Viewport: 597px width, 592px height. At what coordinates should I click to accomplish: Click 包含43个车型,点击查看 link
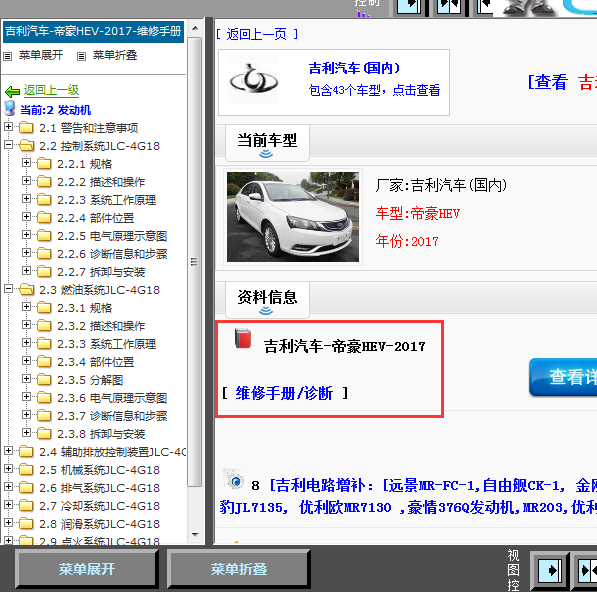tap(374, 90)
